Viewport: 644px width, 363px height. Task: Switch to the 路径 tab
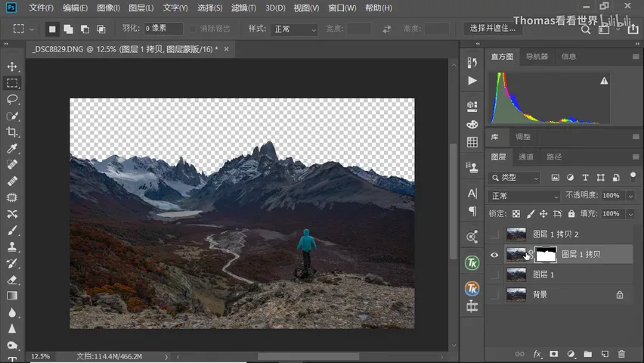click(x=553, y=157)
